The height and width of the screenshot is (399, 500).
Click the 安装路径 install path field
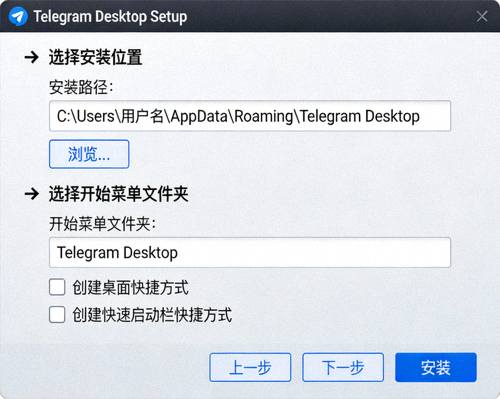tap(250, 116)
